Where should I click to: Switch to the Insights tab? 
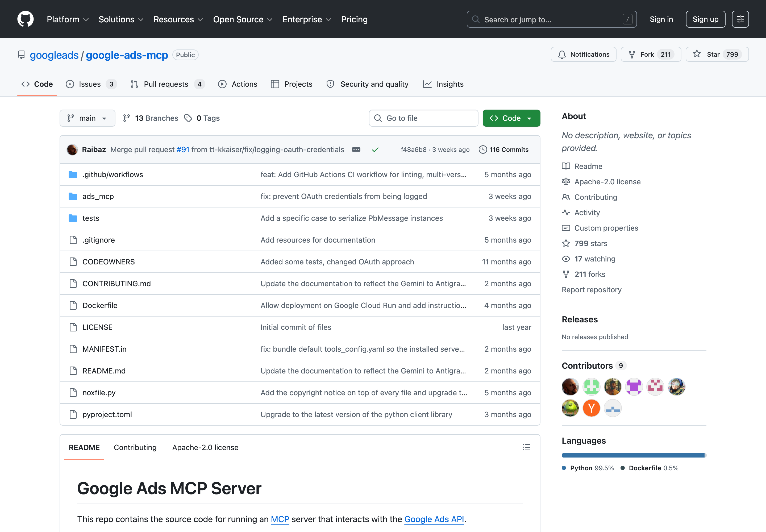click(x=443, y=84)
